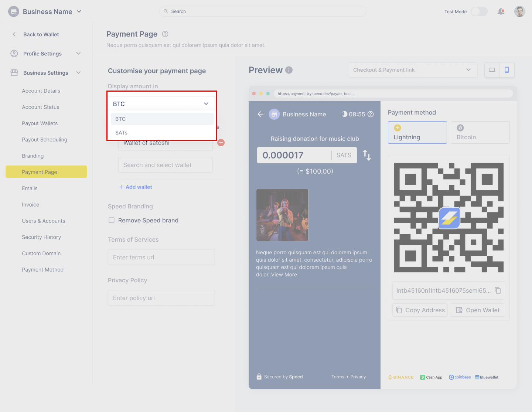This screenshot has width=532, height=412.
Task: Open Payout Wallets settings
Action: point(40,123)
